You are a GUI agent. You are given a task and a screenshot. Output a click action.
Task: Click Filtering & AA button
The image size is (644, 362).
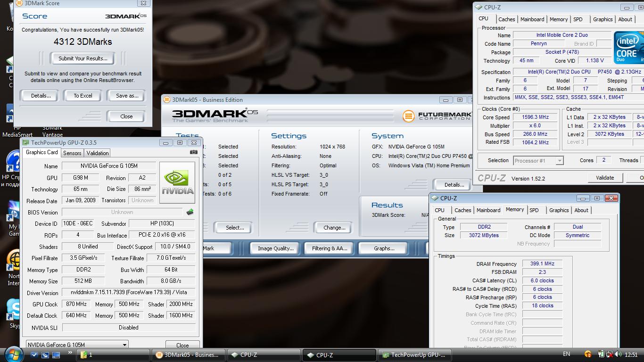[x=329, y=248]
